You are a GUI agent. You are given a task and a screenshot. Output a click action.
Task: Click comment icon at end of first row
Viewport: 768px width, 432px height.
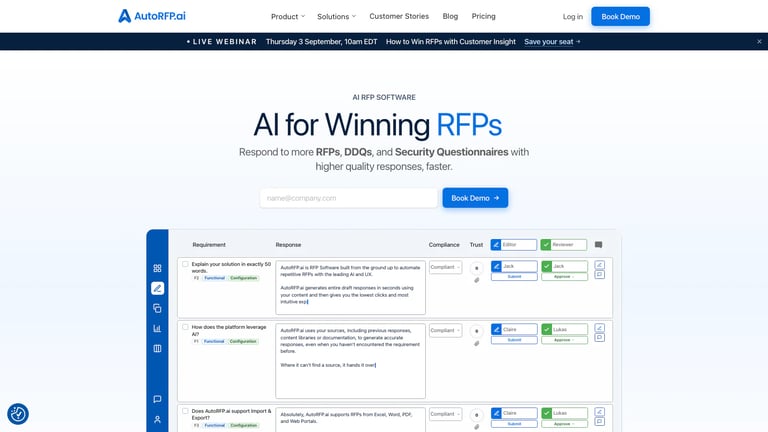(600, 275)
